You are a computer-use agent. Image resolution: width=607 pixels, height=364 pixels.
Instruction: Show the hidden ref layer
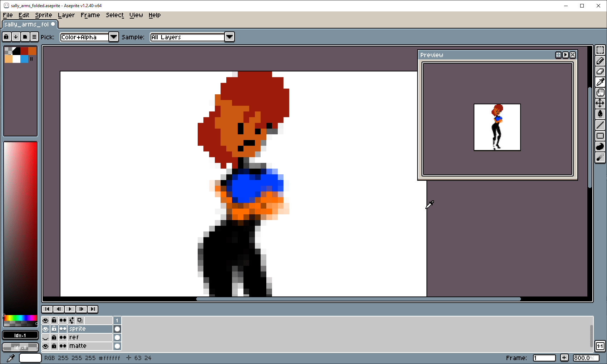[x=45, y=338]
